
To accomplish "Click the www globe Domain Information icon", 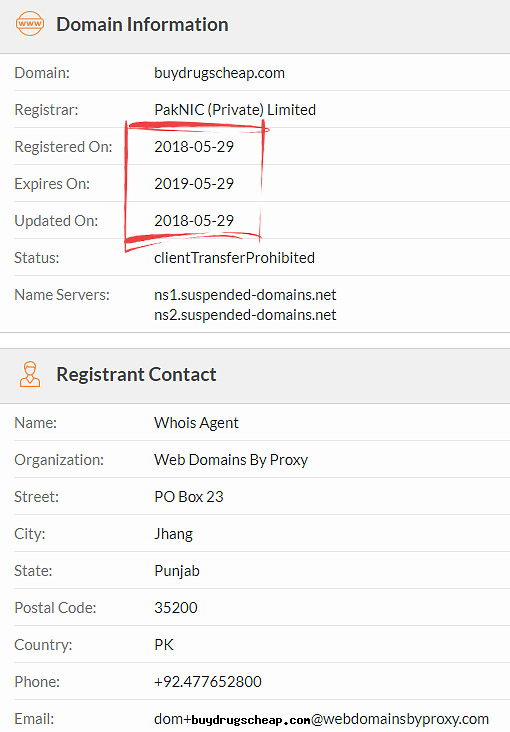I will 30,23.
